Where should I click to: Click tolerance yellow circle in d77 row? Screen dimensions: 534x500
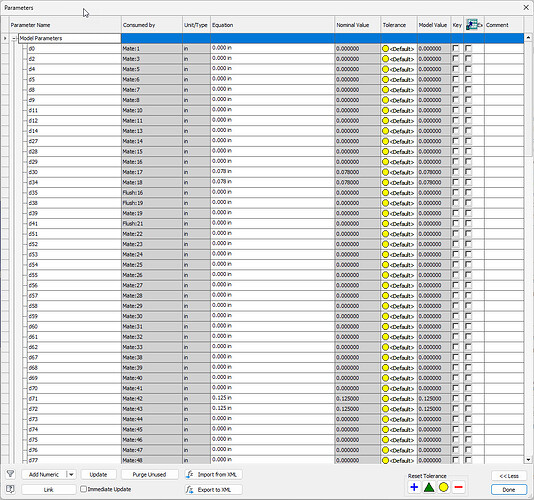click(x=385, y=460)
